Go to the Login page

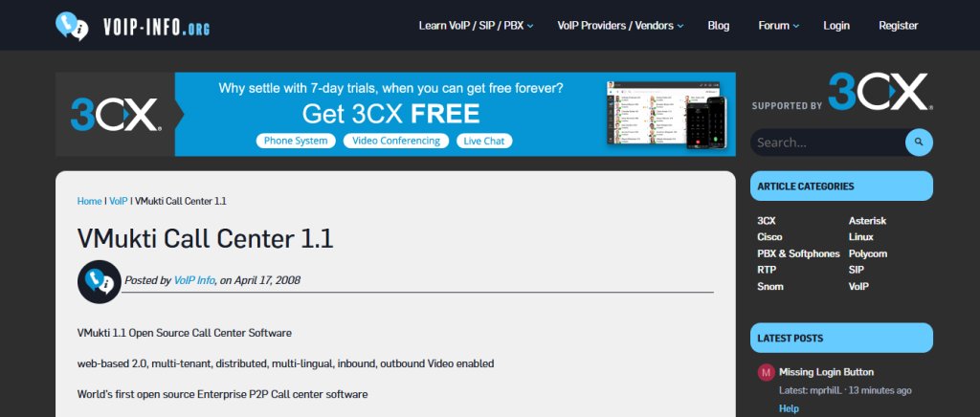[836, 26]
